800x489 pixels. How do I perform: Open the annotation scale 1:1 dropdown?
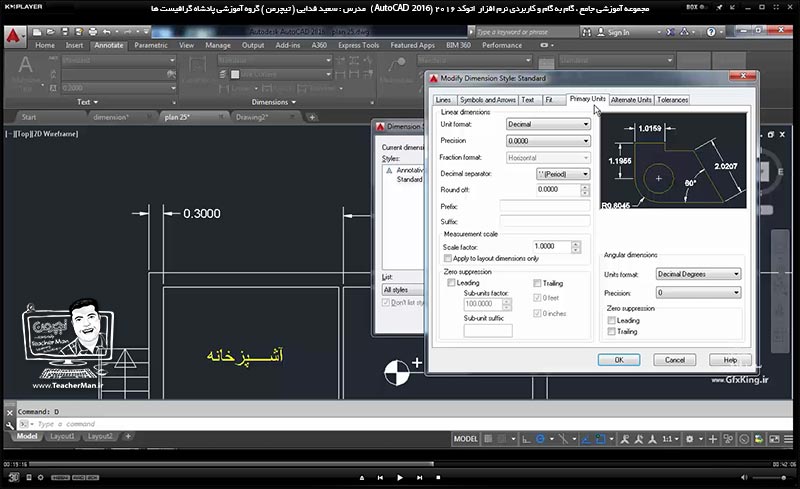click(x=670, y=439)
